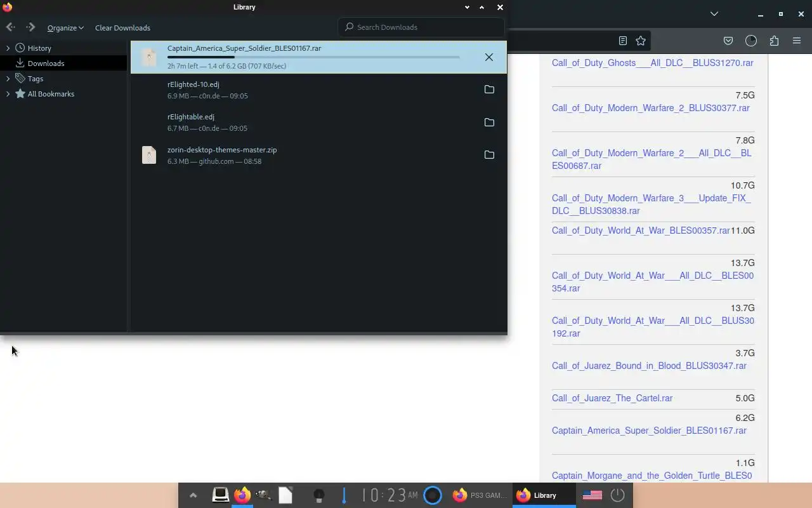Image resolution: width=812 pixels, height=508 pixels.
Task: Select Downloads in the Library sidebar
Action: point(63,63)
